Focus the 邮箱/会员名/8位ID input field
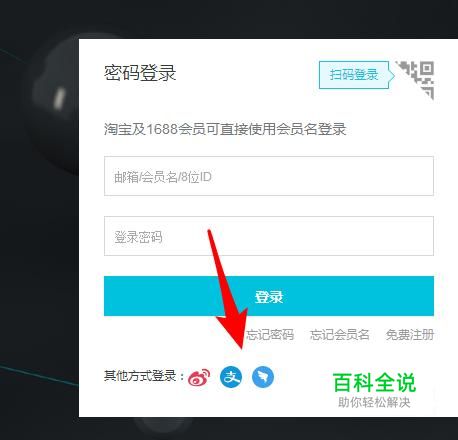458x440 pixels. pos(269,176)
